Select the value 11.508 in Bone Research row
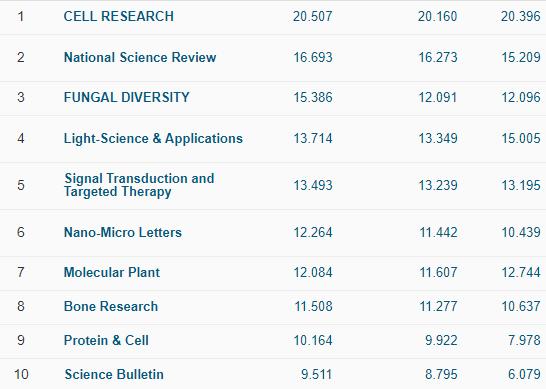Image resolution: width=546 pixels, height=389 pixels. pos(313,306)
